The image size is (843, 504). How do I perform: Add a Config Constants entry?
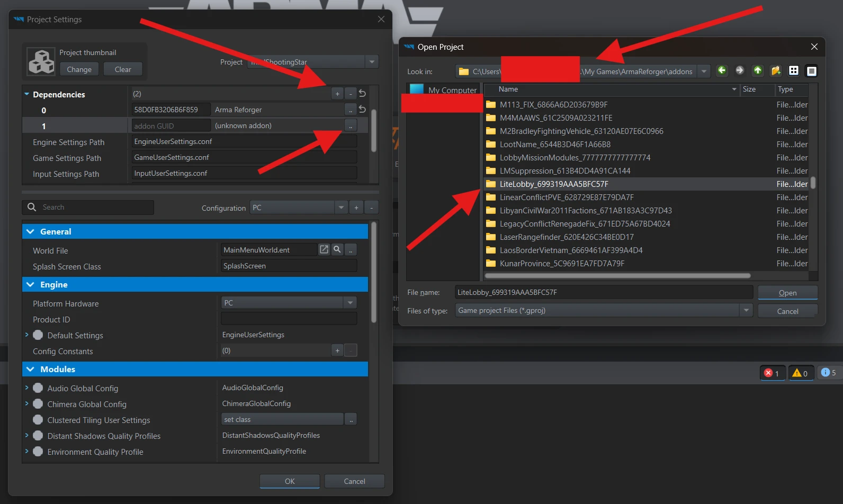pyautogui.click(x=337, y=350)
